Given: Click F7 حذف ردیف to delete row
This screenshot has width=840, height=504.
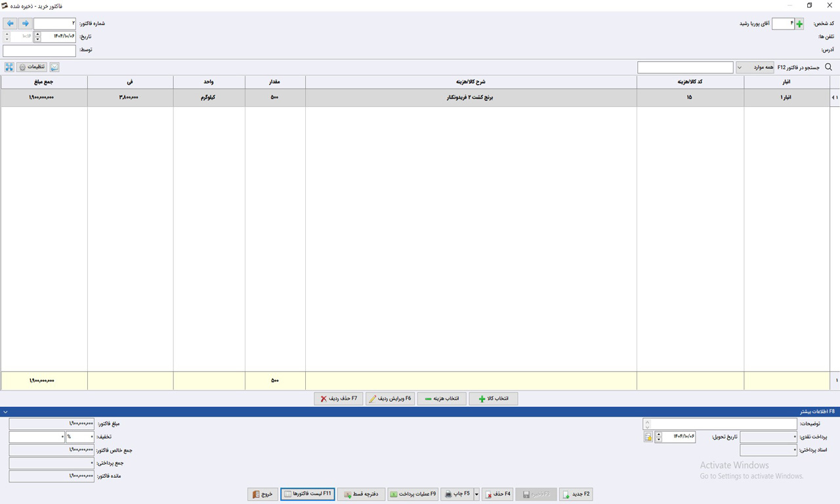Looking at the screenshot, I should click(x=339, y=398).
